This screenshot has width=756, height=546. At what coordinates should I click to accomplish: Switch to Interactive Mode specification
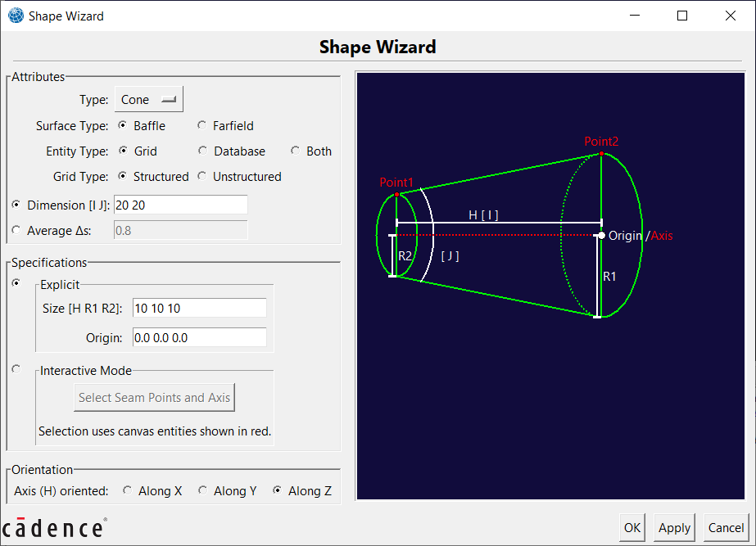pos(16,368)
